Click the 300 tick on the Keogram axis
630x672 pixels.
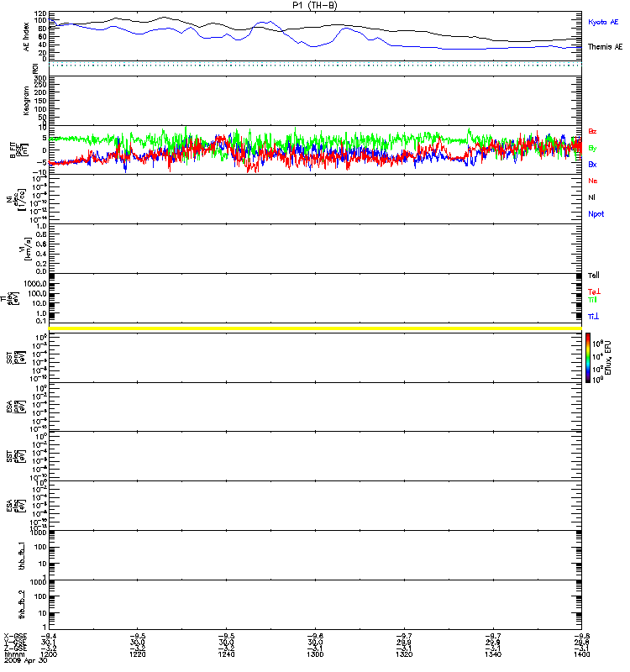40,78
